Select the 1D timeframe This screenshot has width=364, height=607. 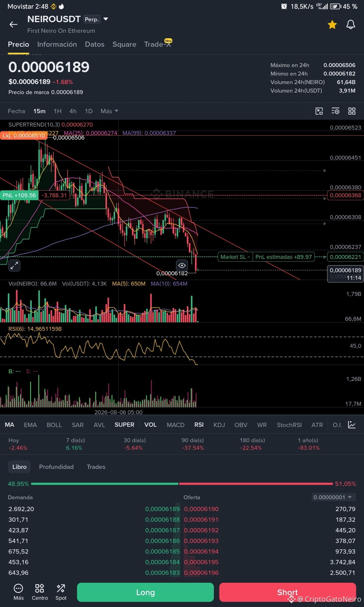(89, 111)
